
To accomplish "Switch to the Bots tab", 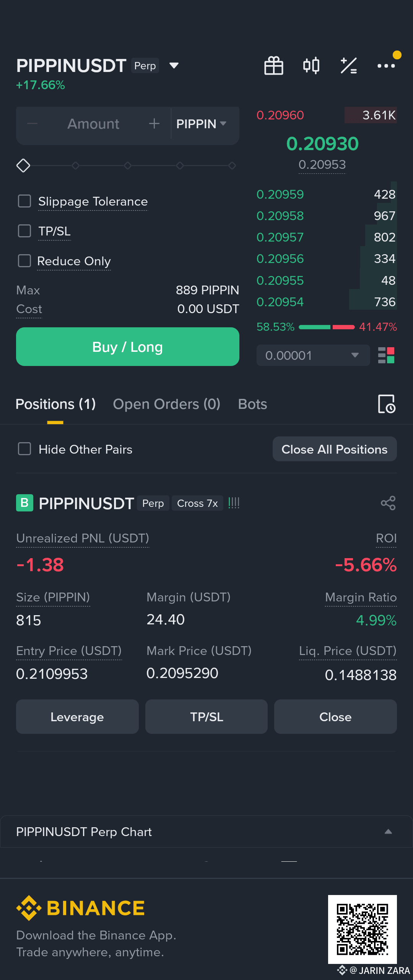I will click(x=252, y=404).
